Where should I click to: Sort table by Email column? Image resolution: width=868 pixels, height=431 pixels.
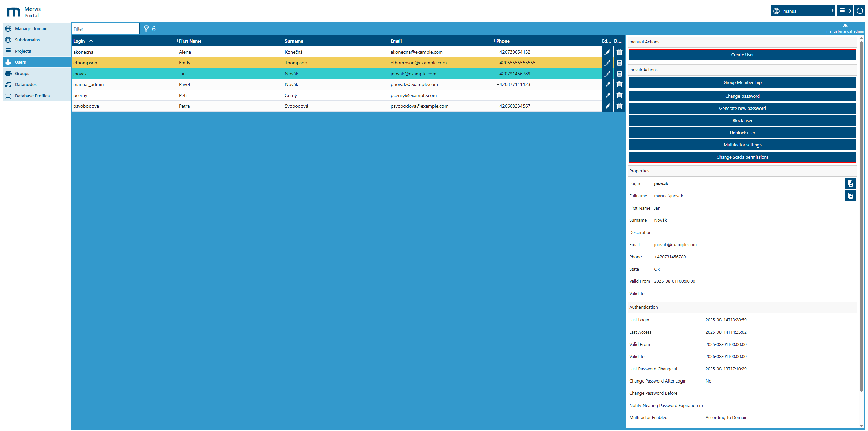[441, 41]
